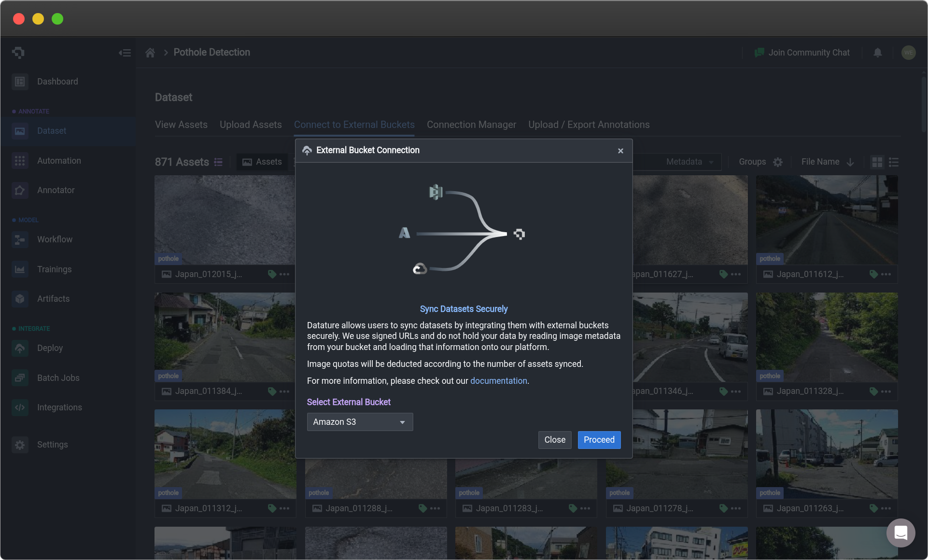
Task: Open Trainings in the sidebar
Action: (54, 269)
